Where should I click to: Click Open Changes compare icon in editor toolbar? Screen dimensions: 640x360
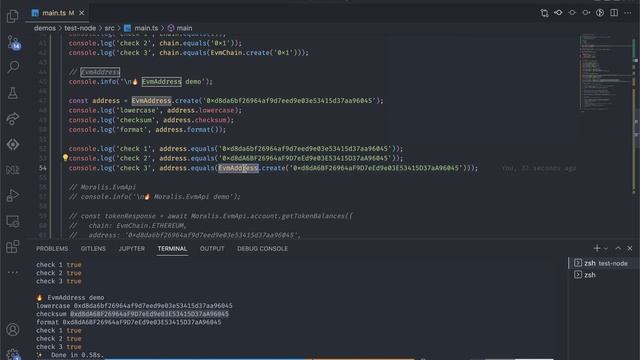pos(544,13)
